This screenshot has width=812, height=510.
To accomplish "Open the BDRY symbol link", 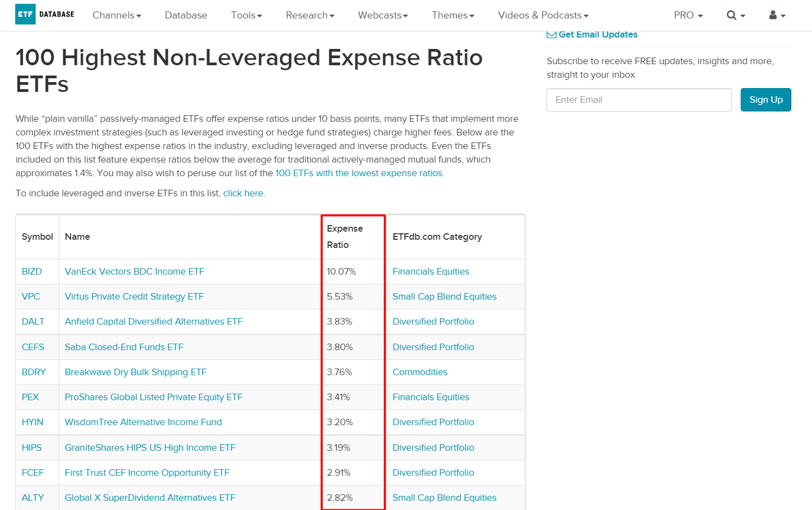I will pyautogui.click(x=34, y=372).
